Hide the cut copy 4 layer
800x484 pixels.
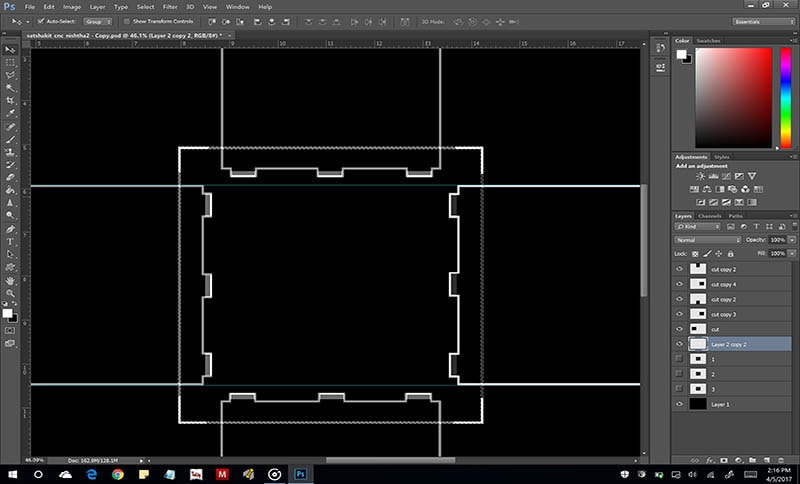tap(679, 284)
